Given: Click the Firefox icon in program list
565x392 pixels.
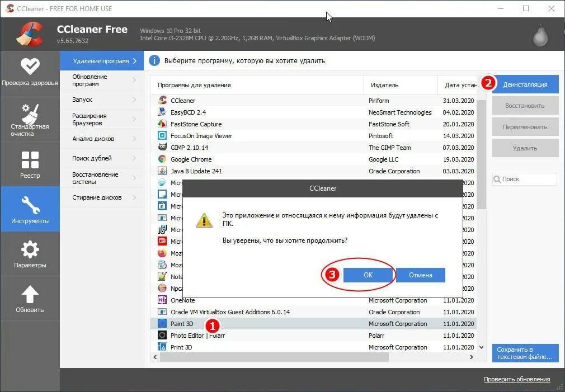Looking at the screenshot, I should 162,253.
